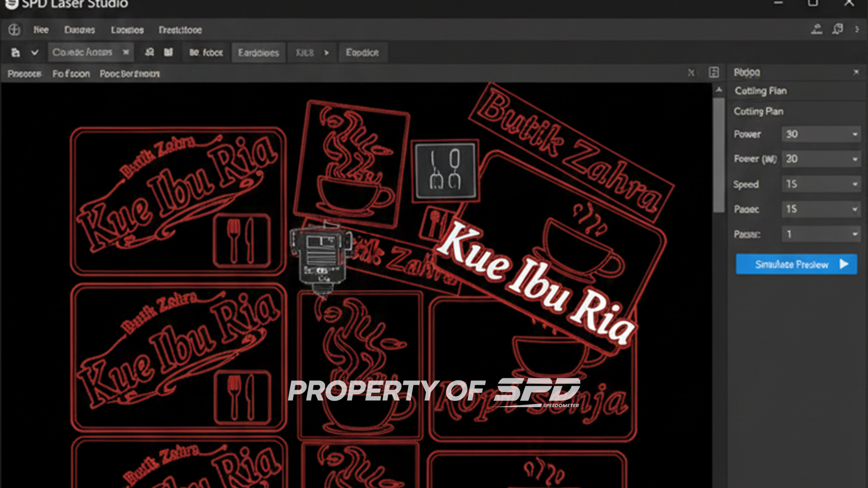Click the copy icon at top right

pos(837,29)
